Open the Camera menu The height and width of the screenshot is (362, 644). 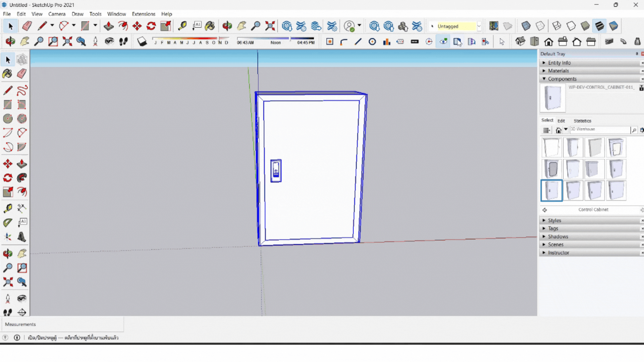coord(57,14)
